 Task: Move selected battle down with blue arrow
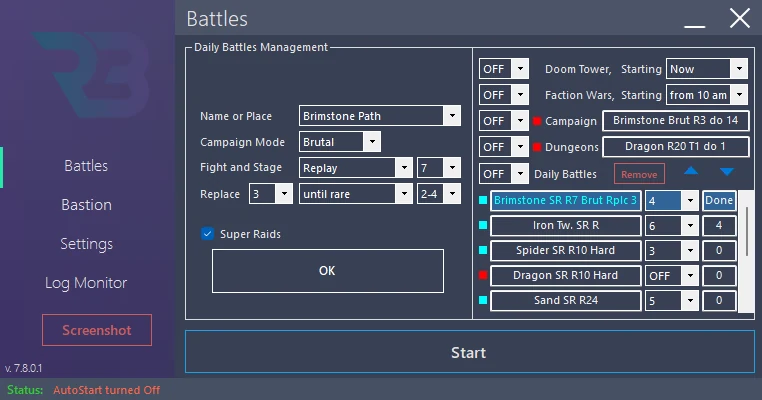pyautogui.click(x=727, y=172)
